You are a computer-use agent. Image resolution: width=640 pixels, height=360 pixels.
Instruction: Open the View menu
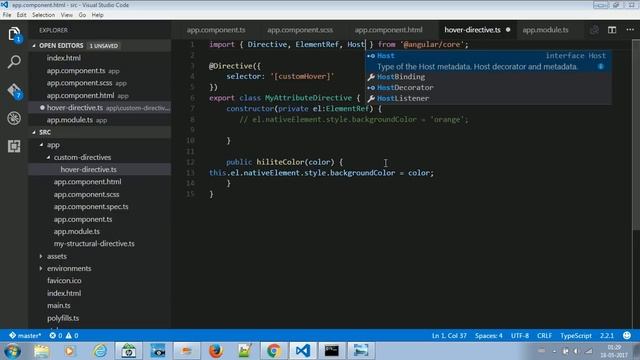tap(67, 15)
